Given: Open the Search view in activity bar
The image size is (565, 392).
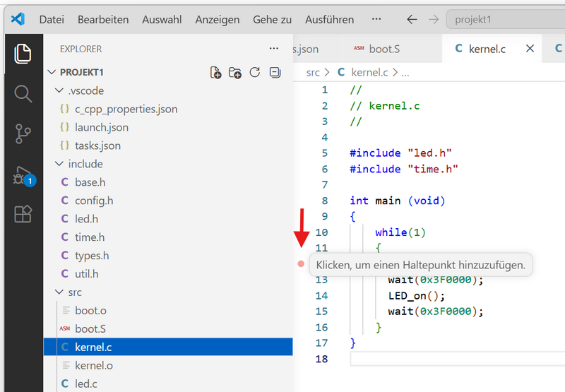Looking at the screenshot, I should click(23, 94).
